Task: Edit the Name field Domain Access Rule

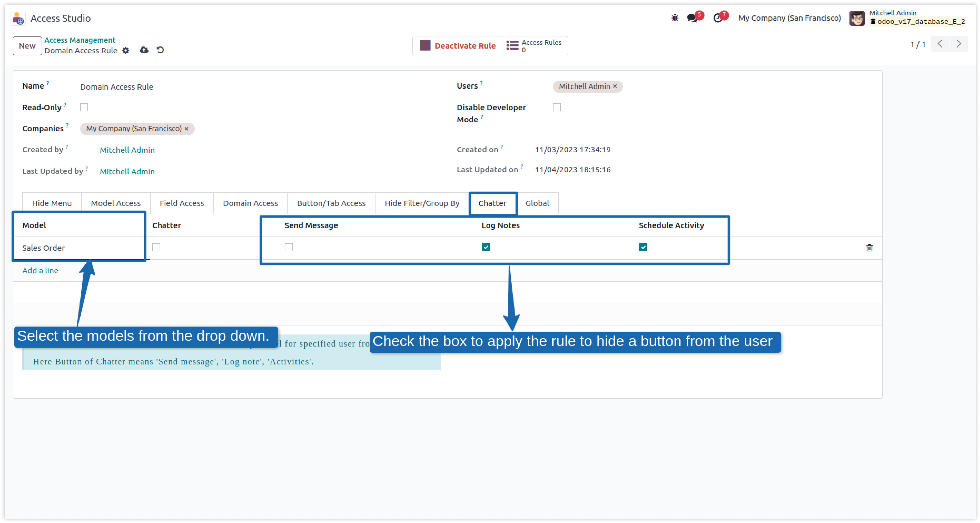Action: pos(116,87)
